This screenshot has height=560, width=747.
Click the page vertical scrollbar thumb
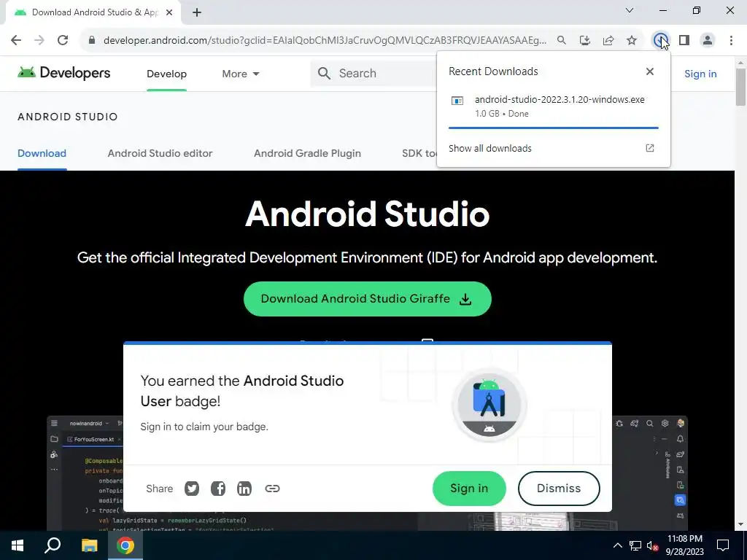[x=740, y=87]
